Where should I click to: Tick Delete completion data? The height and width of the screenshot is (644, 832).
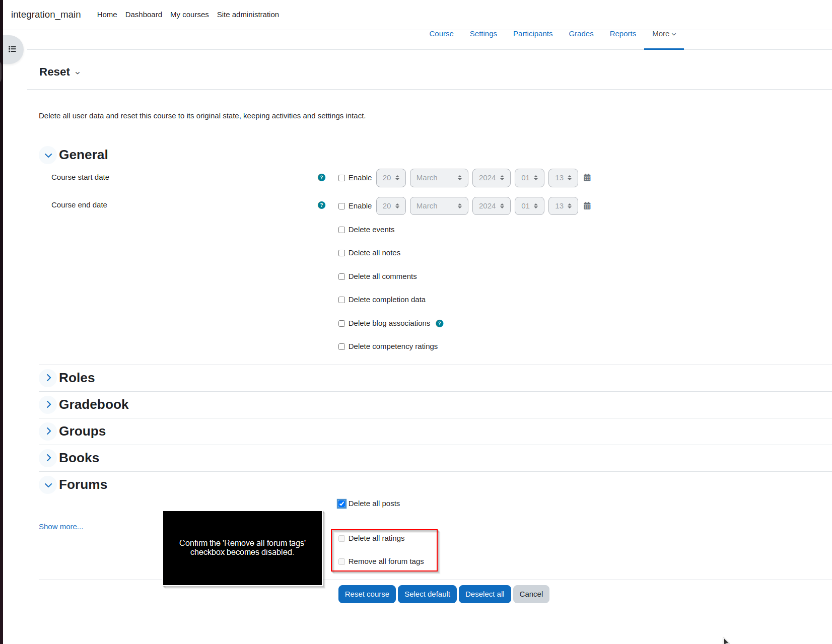click(342, 300)
